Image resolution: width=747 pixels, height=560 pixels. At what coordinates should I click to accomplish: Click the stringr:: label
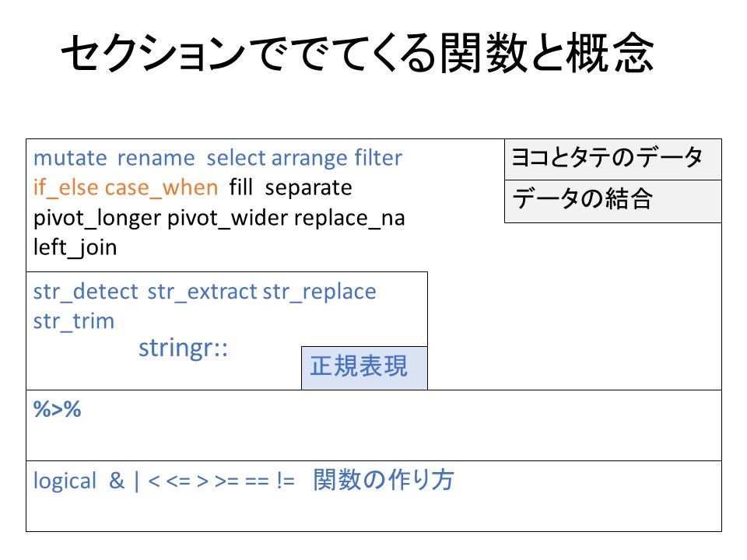tap(183, 348)
